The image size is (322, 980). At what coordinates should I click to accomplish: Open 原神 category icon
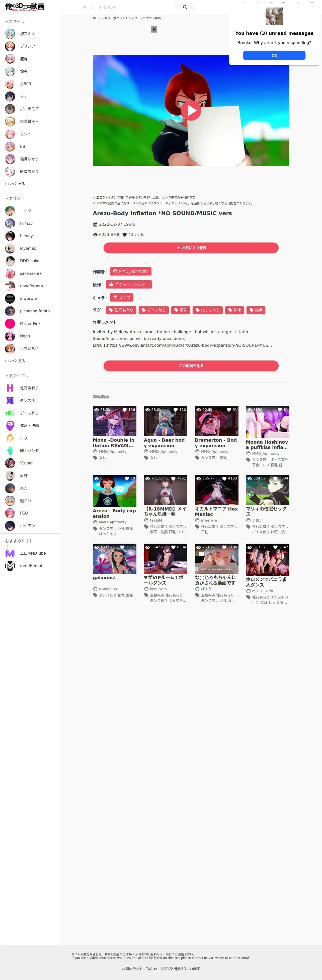coord(10,476)
